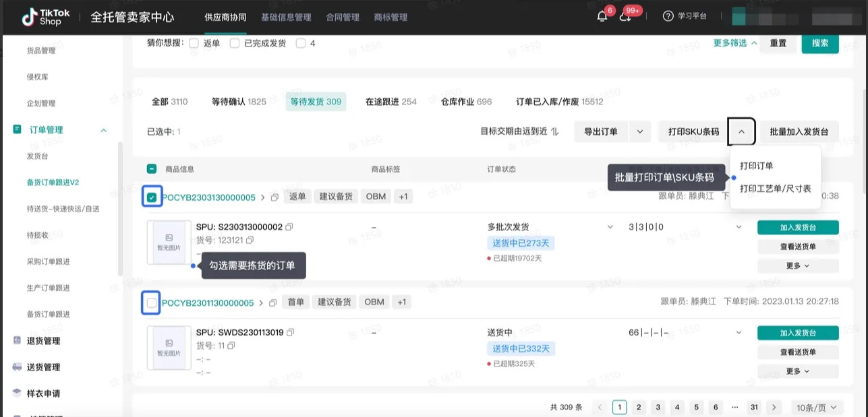Select the 订单已入库/作废 15512 tab

[560, 102]
